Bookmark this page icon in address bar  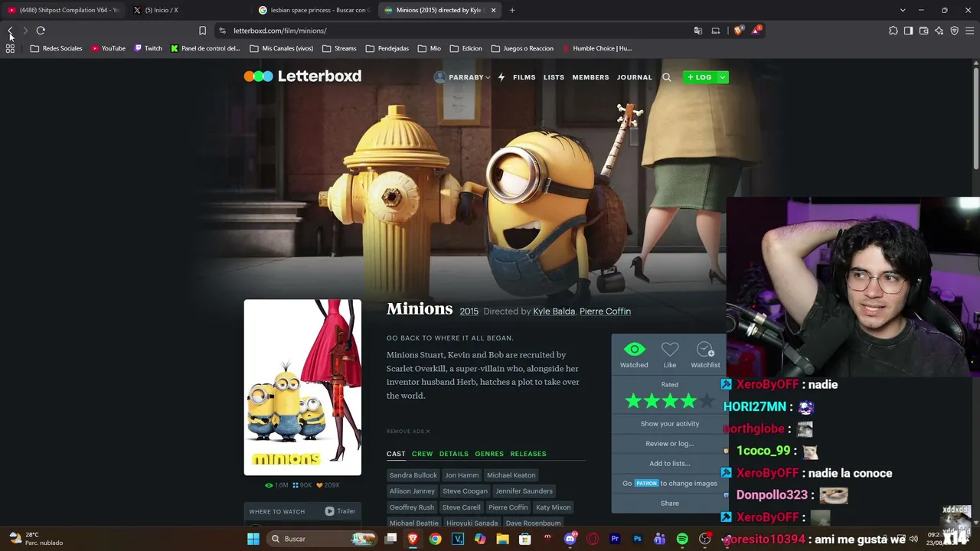click(202, 31)
